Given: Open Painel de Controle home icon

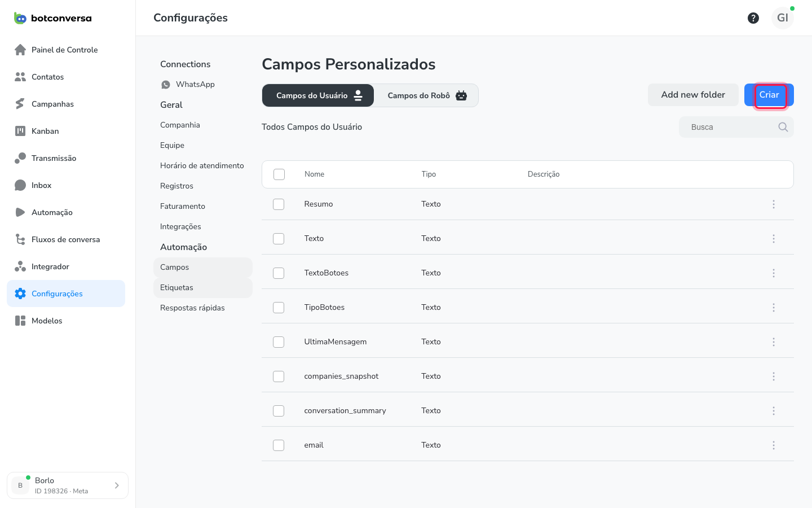Looking at the screenshot, I should click(x=20, y=50).
